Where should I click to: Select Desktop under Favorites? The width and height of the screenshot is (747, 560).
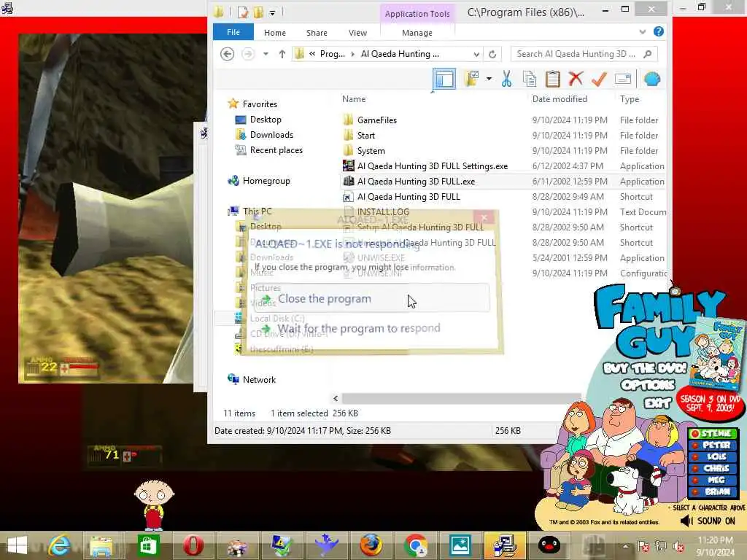pyautogui.click(x=266, y=119)
